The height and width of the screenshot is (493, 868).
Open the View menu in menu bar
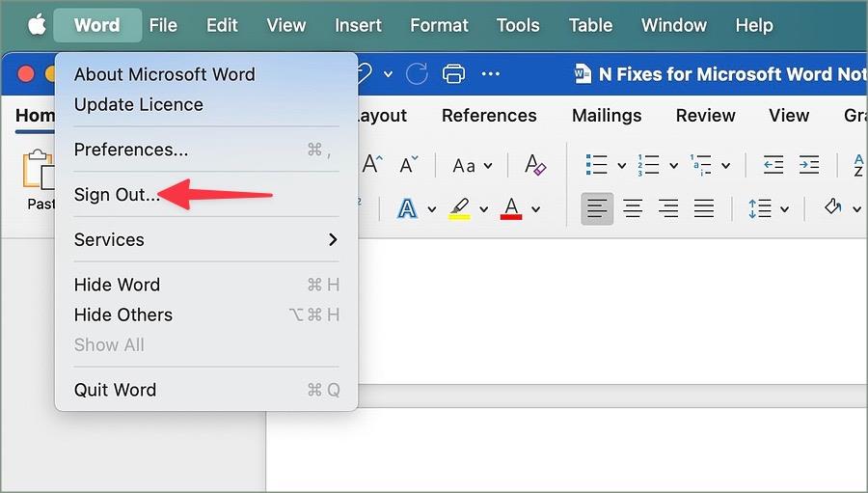pyautogui.click(x=286, y=25)
